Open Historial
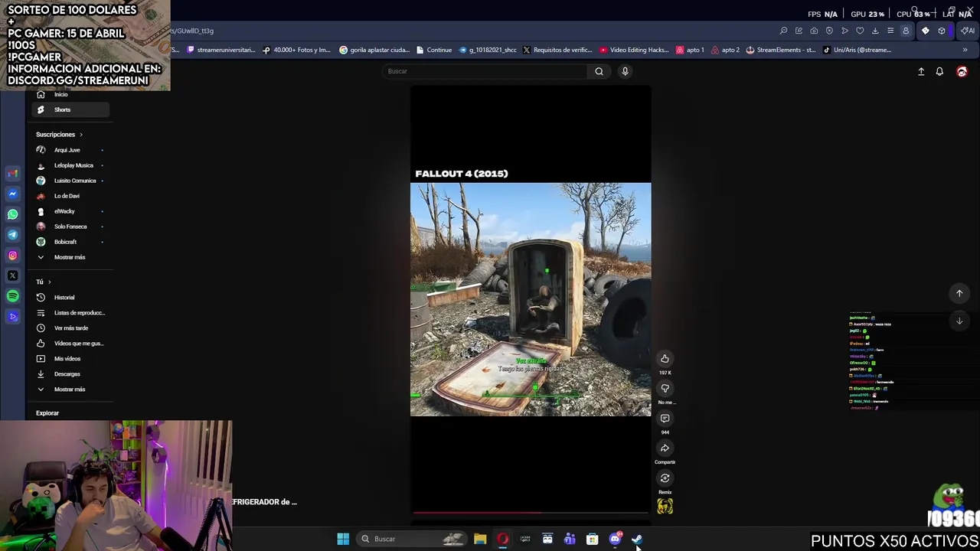Image resolution: width=980 pixels, height=551 pixels. click(x=70, y=297)
